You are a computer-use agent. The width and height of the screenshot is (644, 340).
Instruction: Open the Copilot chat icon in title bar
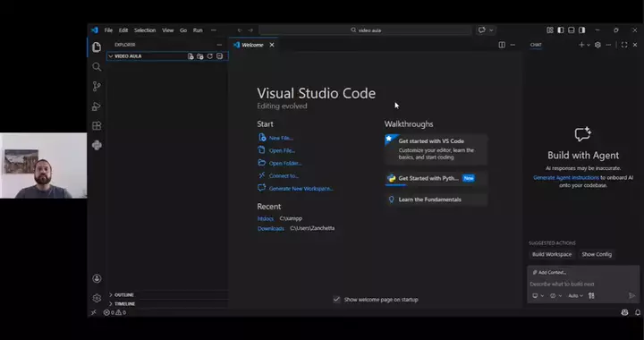482,30
